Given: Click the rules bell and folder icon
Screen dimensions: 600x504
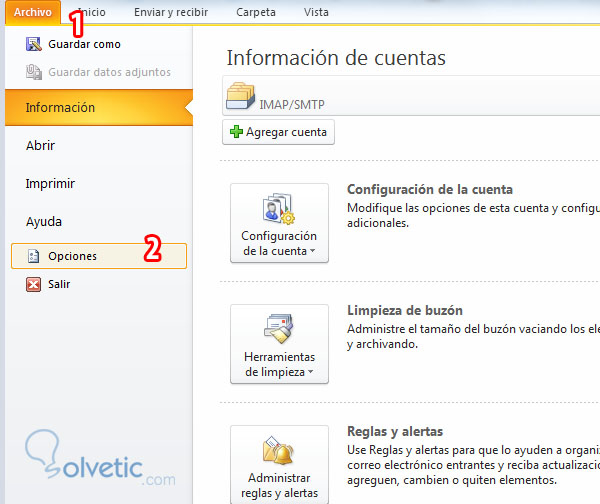Looking at the screenshot, I should coord(278,450).
